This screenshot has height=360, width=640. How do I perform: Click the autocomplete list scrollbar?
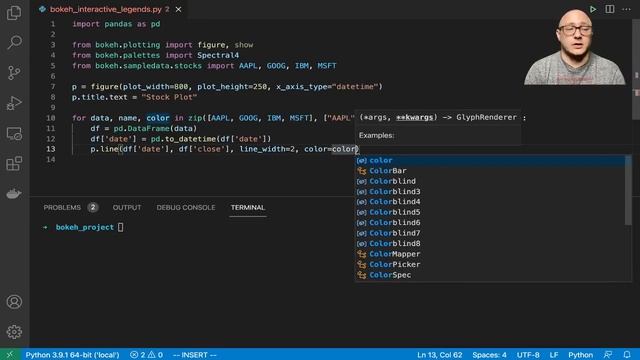628,190
